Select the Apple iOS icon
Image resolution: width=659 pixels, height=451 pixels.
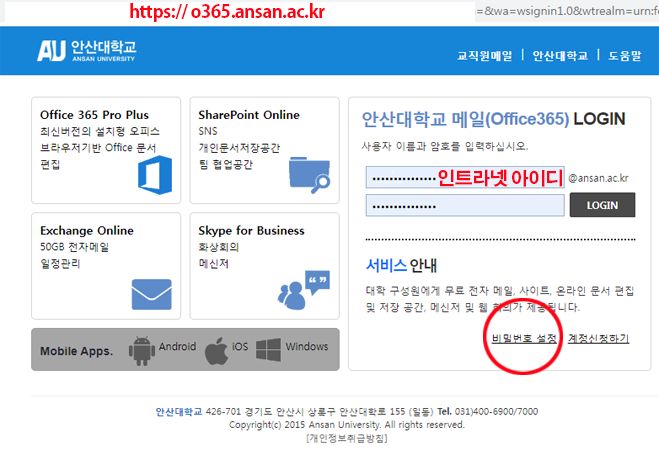tap(216, 351)
